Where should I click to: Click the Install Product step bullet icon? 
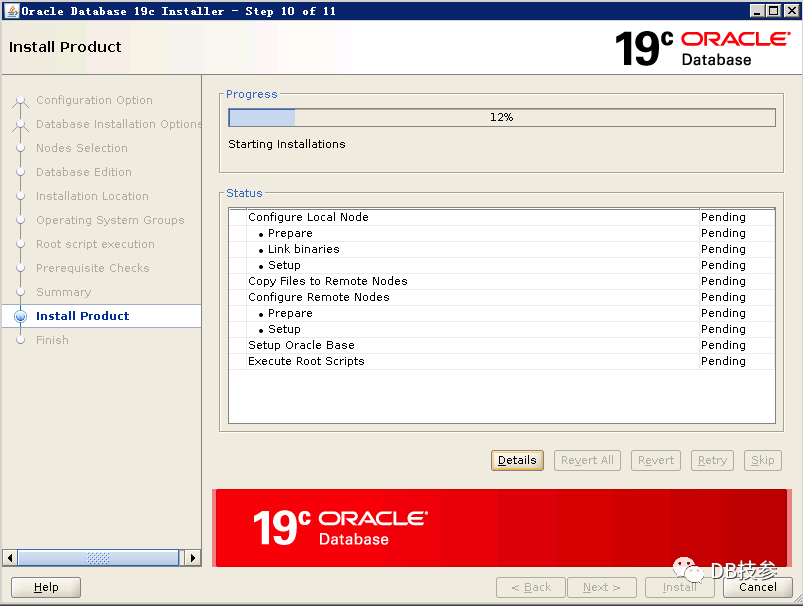tap(20, 316)
